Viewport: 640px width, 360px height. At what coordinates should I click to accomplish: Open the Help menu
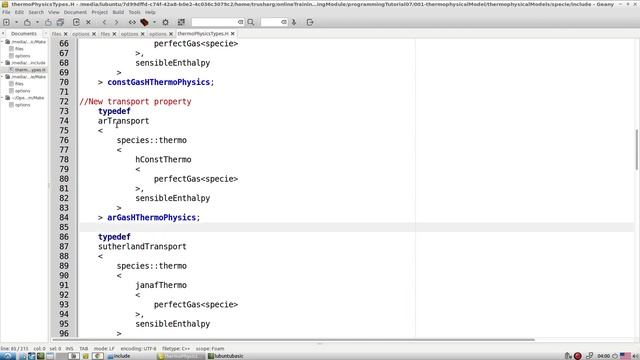pyautogui.click(x=150, y=12)
